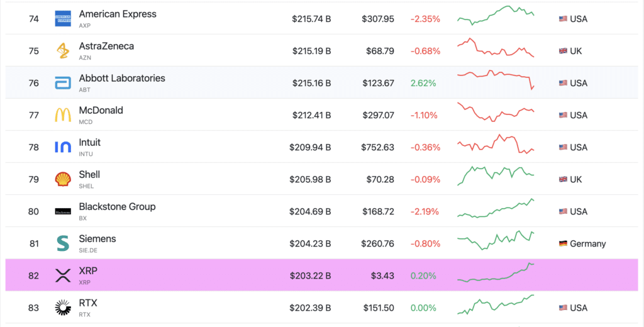The width and height of the screenshot is (644, 327).
Task: Click the Siemens logo icon
Action: tap(63, 243)
